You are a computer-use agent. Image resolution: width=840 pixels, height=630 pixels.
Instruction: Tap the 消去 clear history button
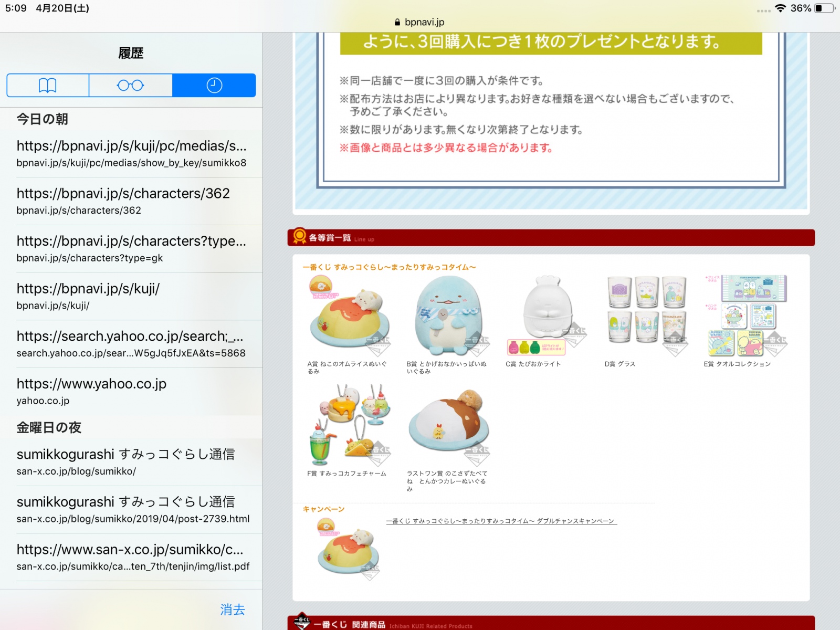233,610
